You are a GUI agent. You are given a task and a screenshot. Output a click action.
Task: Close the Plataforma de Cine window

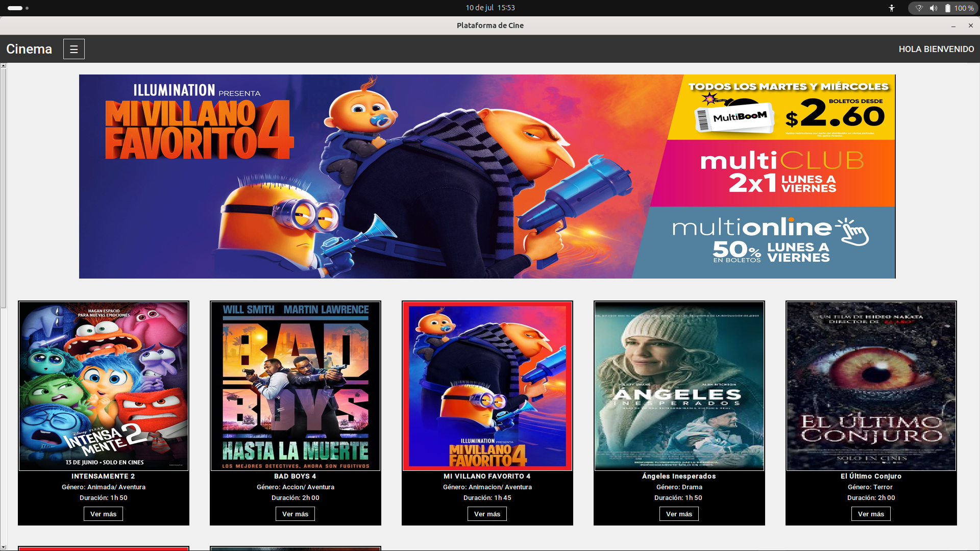pos(970,26)
